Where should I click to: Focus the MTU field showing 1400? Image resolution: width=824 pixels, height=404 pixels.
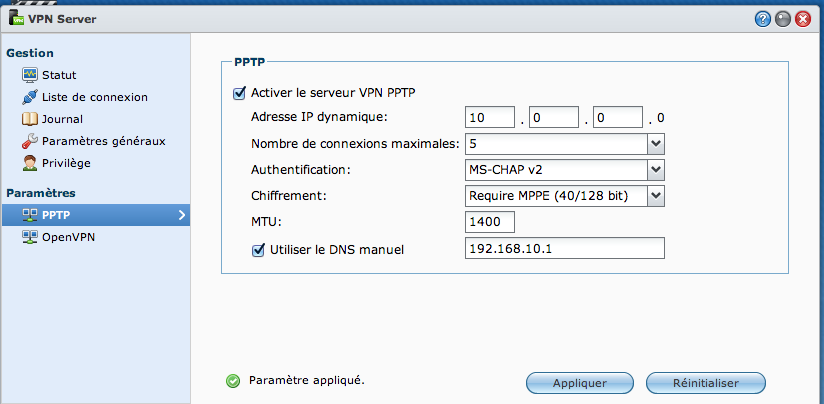[490, 222]
